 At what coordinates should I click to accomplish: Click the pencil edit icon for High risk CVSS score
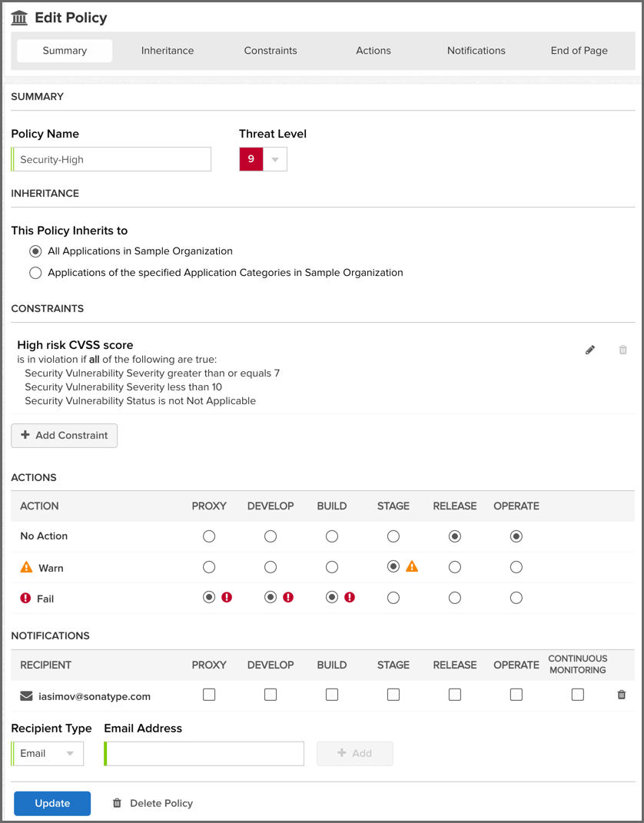[590, 350]
